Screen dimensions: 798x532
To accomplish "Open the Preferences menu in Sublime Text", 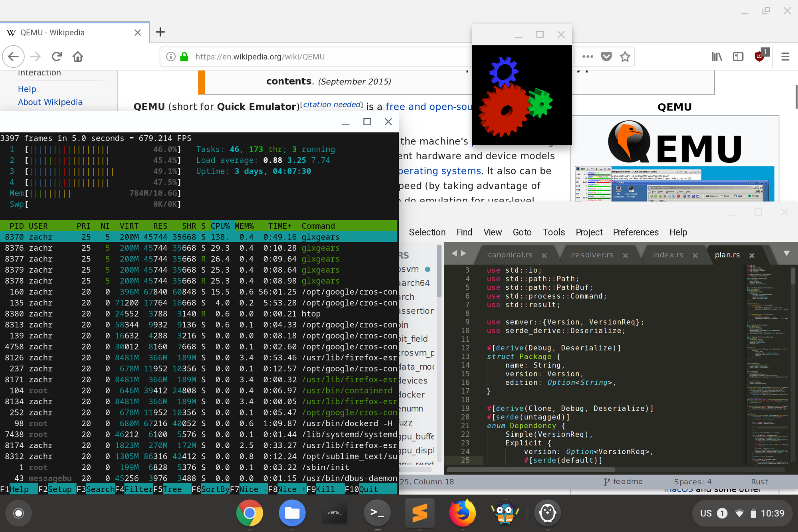I will (x=636, y=232).
